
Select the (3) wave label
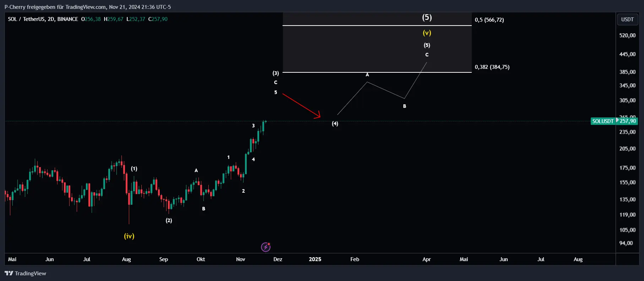pyautogui.click(x=275, y=73)
